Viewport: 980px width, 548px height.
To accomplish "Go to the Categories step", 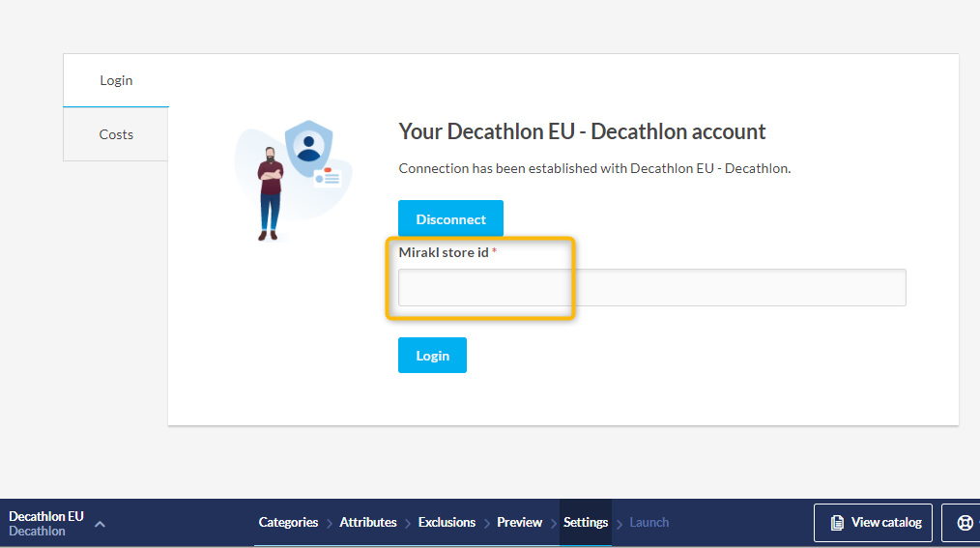I will coord(288,522).
